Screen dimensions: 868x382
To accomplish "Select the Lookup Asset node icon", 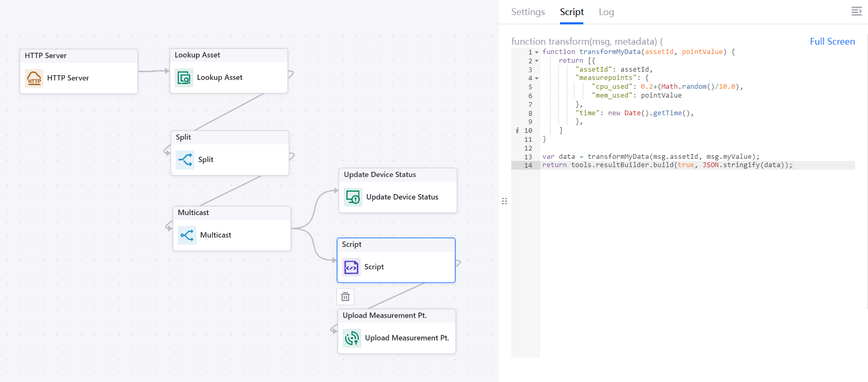I will point(184,78).
